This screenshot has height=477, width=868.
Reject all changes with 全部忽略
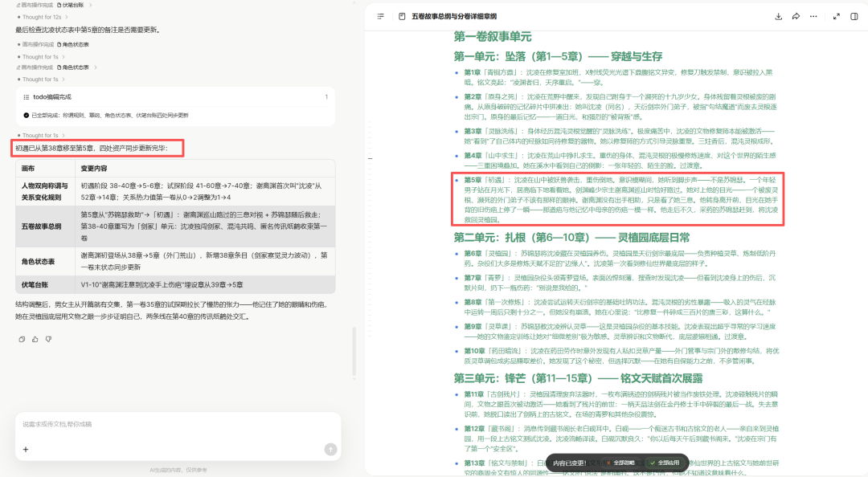[x=620, y=463]
